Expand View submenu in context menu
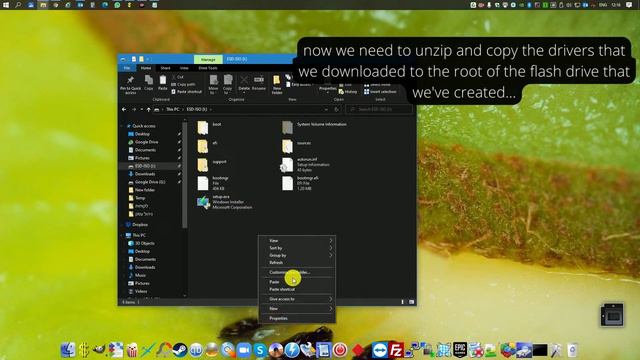The width and height of the screenshot is (640, 360). pos(298,241)
